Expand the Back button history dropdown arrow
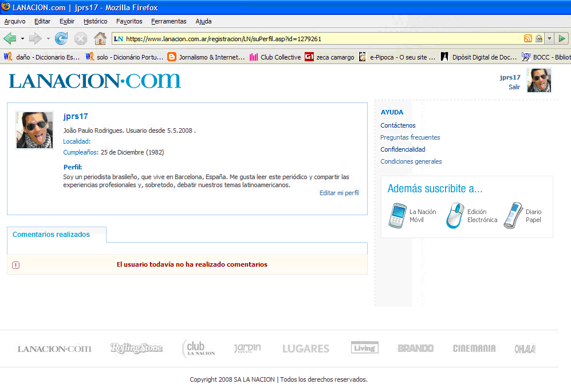Image resolution: width=571 pixels, height=392 pixels. click(x=22, y=38)
